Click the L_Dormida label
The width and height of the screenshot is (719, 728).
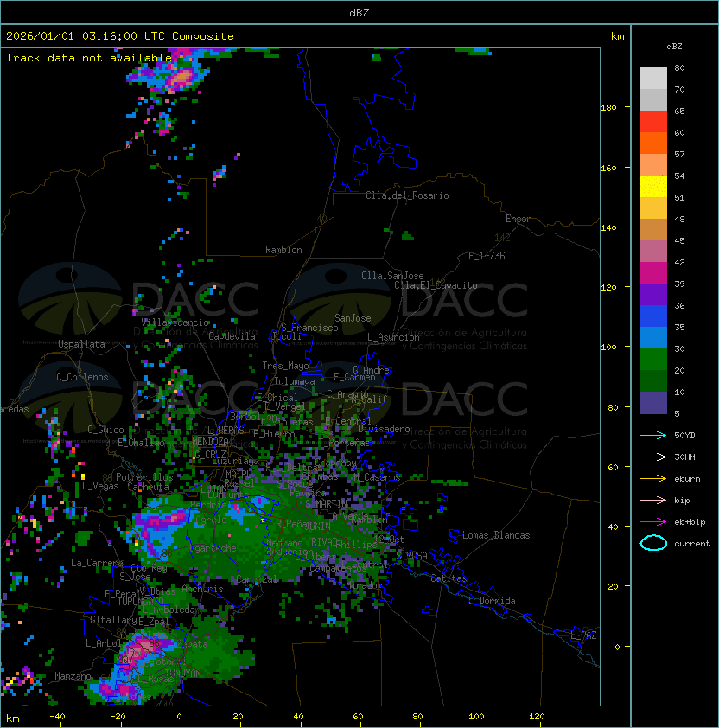click(492, 601)
